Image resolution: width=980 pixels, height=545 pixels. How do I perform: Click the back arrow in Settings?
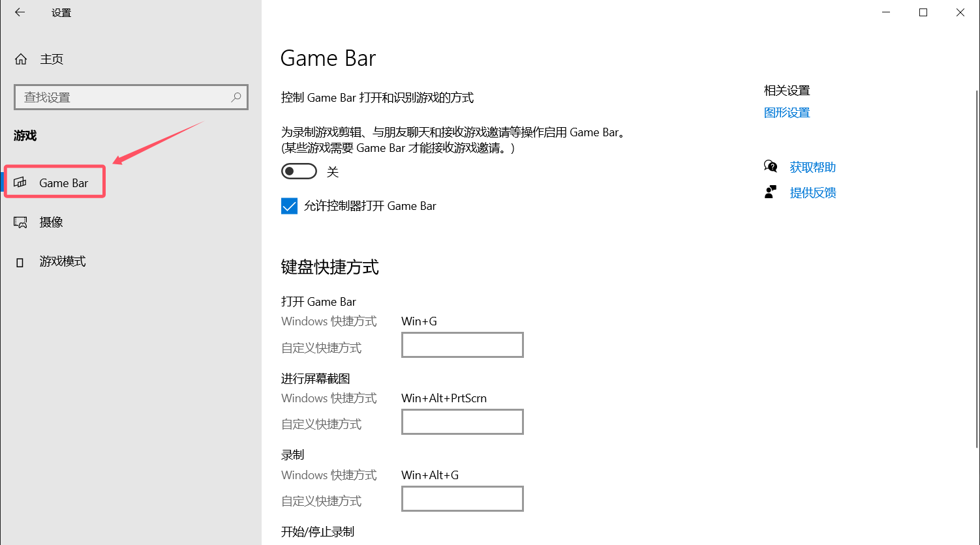pyautogui.click(x=20, y=12)
